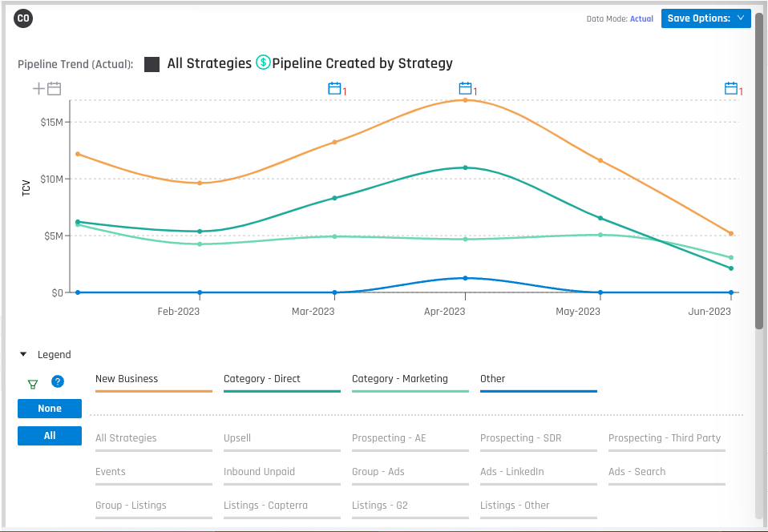
Task: Click the green legend filter funnel icon
Action: (x=33, y=385)
